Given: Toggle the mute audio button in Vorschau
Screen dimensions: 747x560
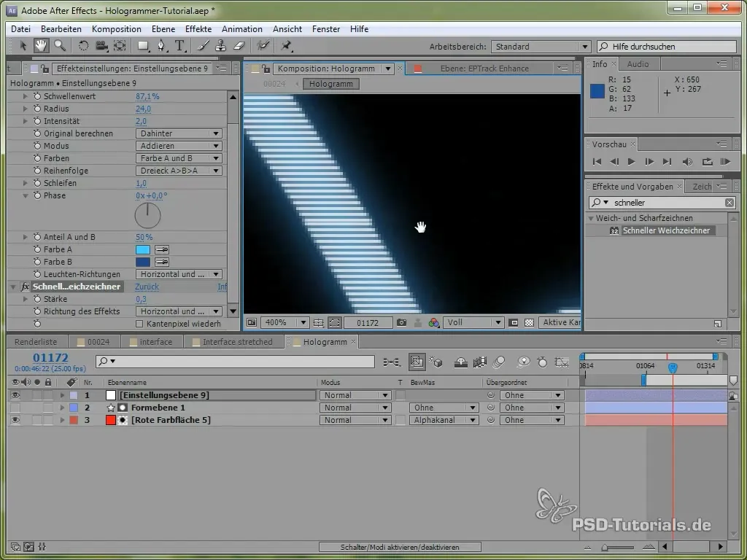Looking at the screenshot, I should (x=687, y=162).
